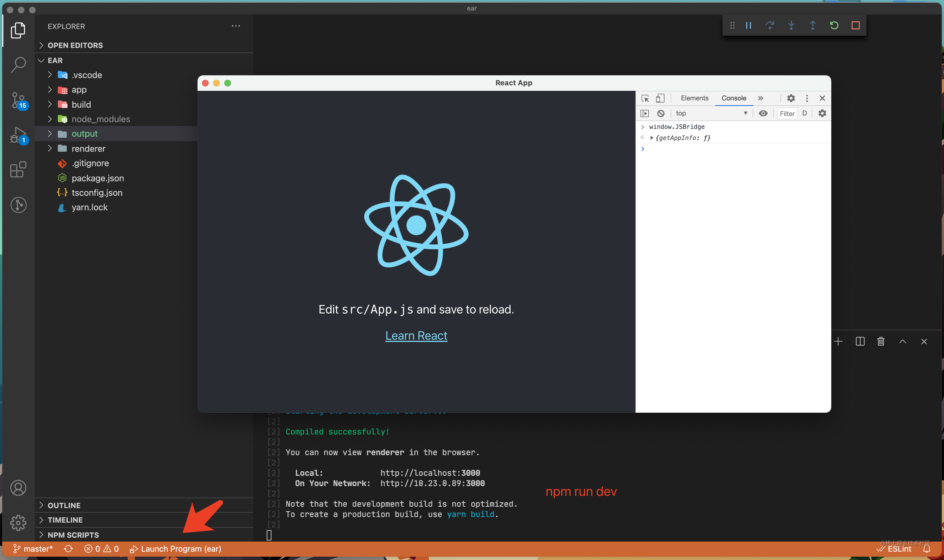
Task: Toggle device toolbar in DevTools
Action: [660, 98]
